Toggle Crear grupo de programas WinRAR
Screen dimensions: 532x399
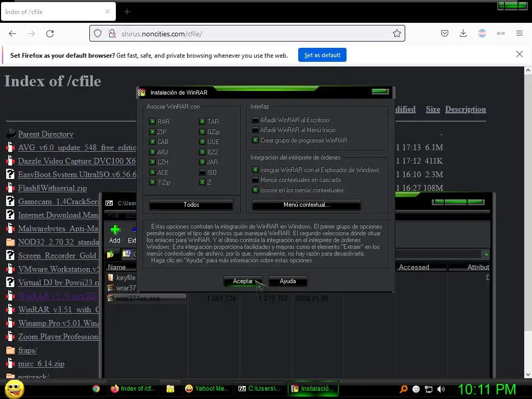click(x=255, y=140)
